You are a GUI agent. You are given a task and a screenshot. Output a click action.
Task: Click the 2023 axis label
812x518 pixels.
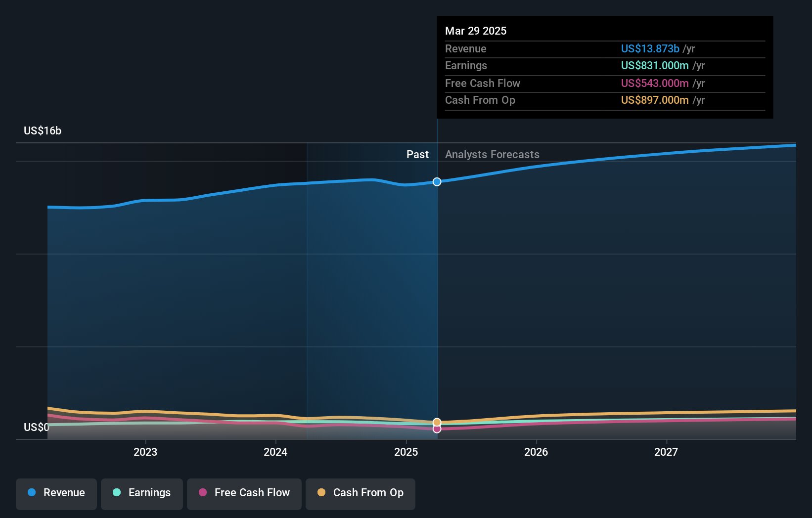click(x=145, y=452)
